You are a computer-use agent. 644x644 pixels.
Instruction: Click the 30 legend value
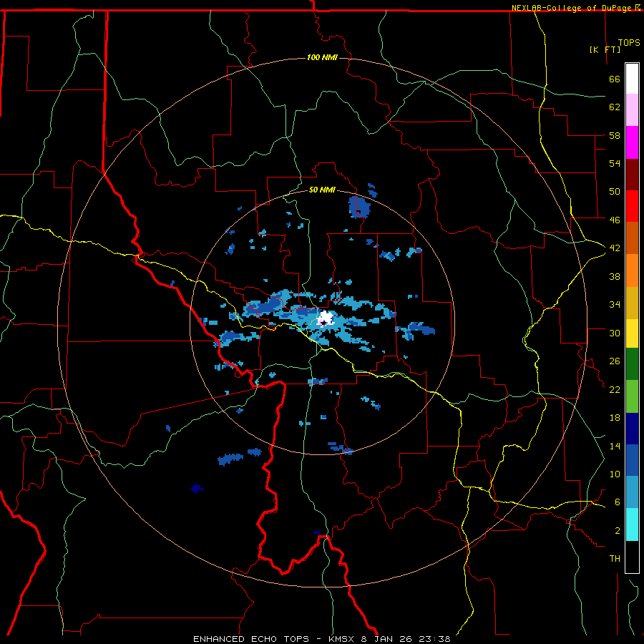pos(615,333)
